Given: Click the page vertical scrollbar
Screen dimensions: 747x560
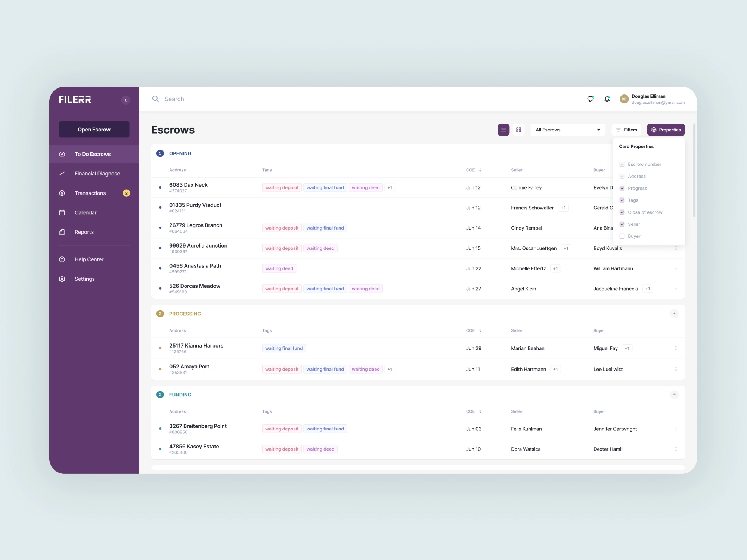Looking at the screenshot, I should pos(694,170).
